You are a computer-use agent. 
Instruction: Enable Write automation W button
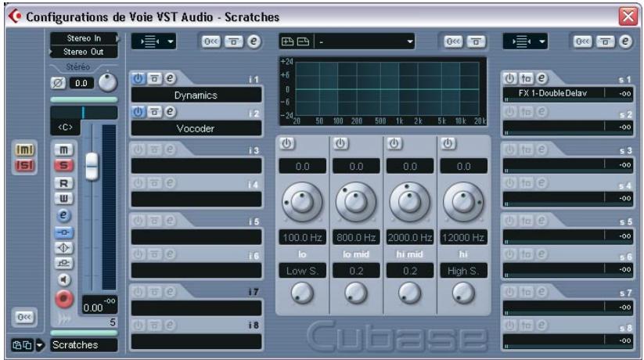pos(63,199)
